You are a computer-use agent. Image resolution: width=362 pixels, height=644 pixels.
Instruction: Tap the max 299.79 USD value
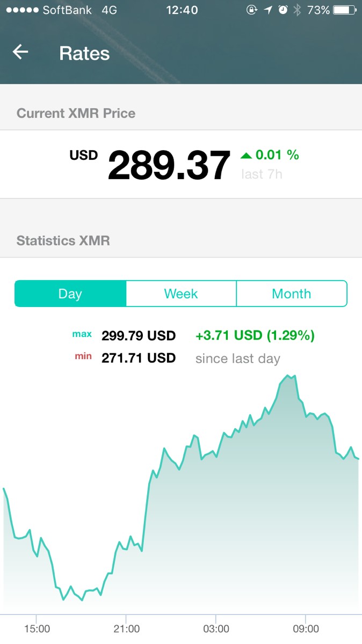click(139, 336)
